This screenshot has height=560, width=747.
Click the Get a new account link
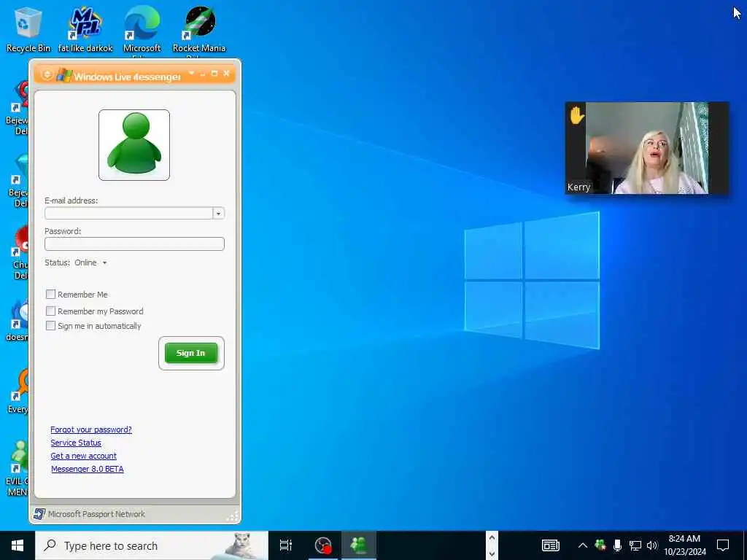coord(83,456)
